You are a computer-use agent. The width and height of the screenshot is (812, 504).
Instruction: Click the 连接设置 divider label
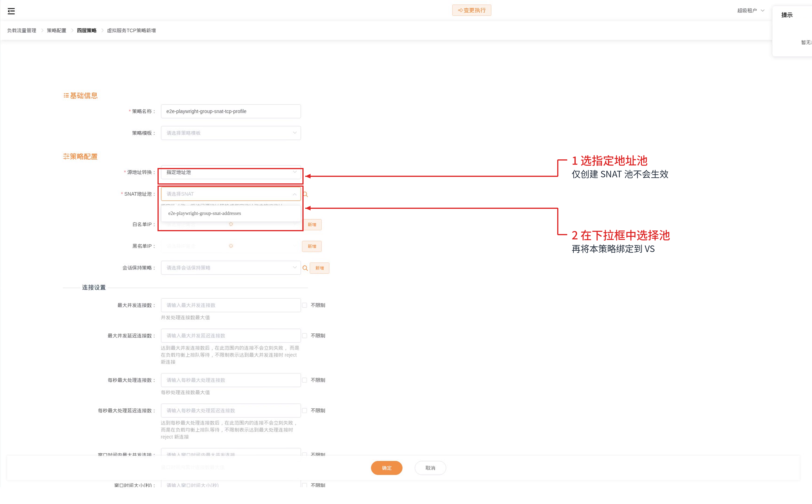94,287
